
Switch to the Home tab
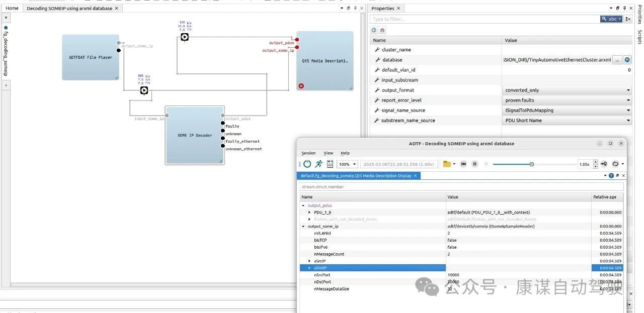click(x=12, y=8)
